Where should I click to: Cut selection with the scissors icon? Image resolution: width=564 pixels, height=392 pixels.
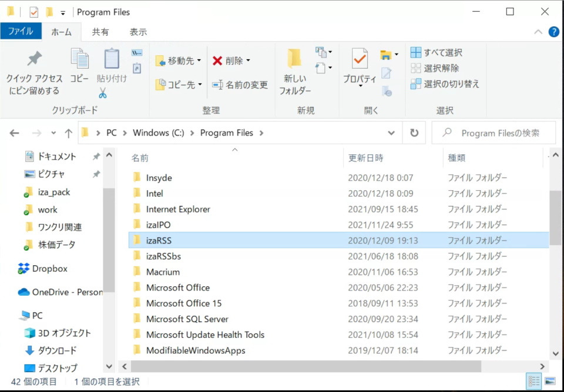click(102, 93)
